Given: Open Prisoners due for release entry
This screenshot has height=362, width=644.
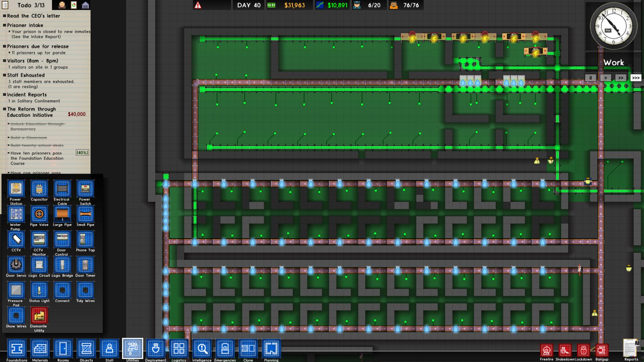Looking at the screenshot, I should pyautogui.click(x=38, y=46).
